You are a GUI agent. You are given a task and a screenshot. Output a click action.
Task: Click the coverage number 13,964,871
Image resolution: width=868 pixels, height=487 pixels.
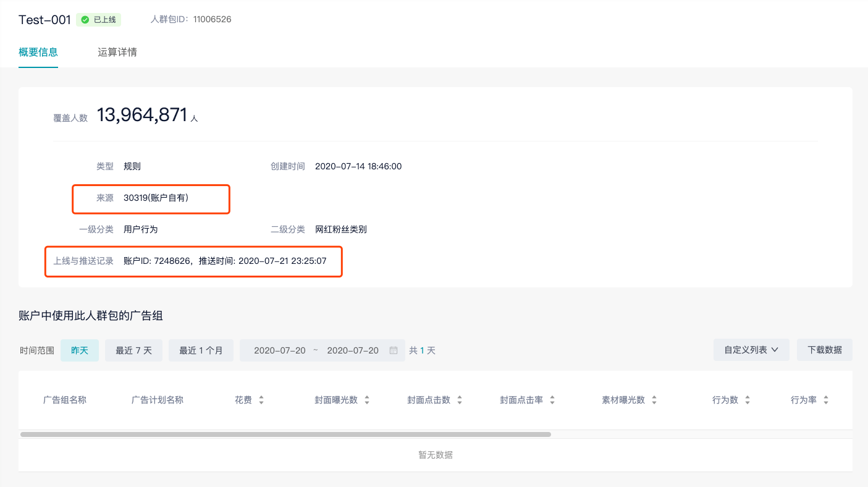[x=142, y=115]
